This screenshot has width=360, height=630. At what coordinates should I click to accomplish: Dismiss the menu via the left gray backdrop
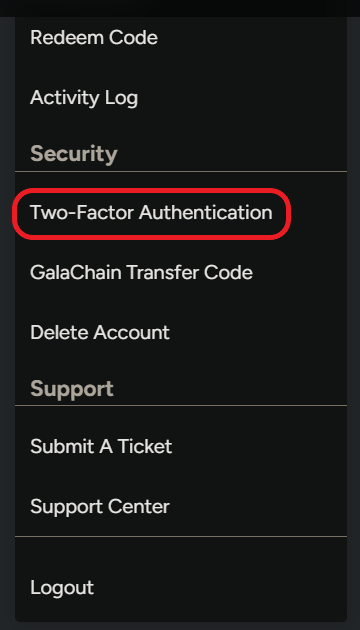pos(7,321)
